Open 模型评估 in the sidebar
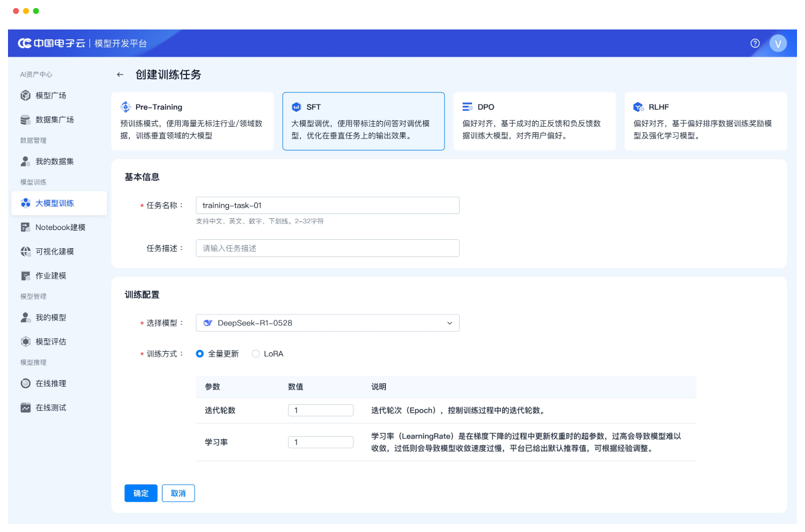Viewport: 805px width, 532px height. [50, 342]
